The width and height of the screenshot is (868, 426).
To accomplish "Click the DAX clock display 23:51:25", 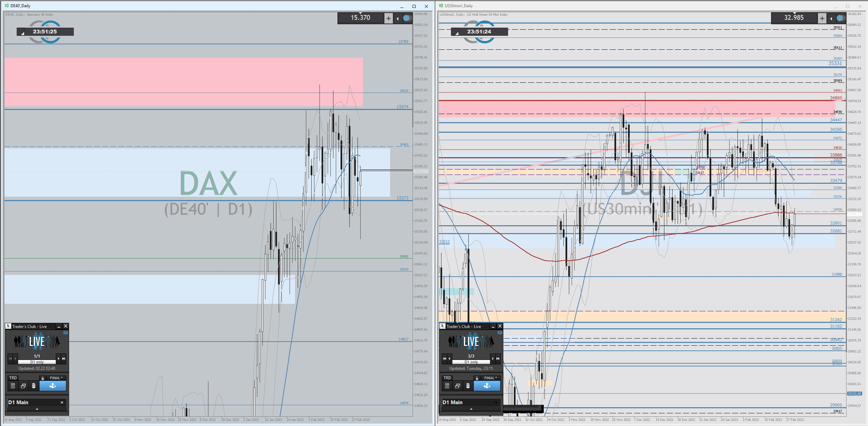I will (45, 31).
